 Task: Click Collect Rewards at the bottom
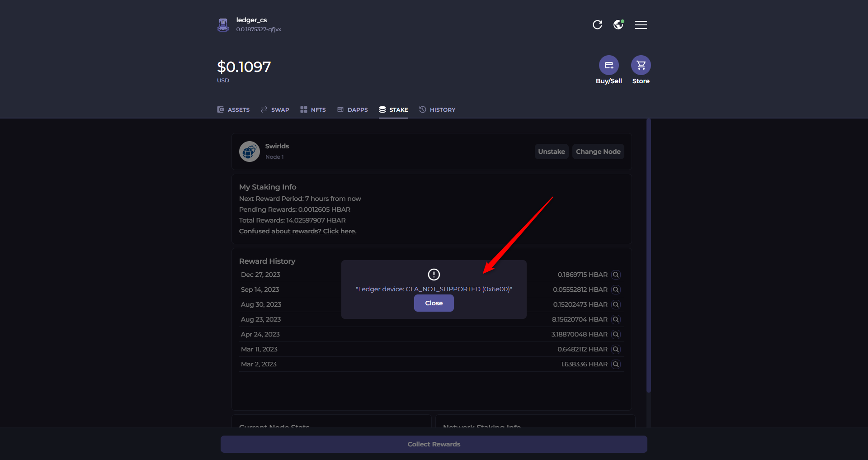[434, 444]
